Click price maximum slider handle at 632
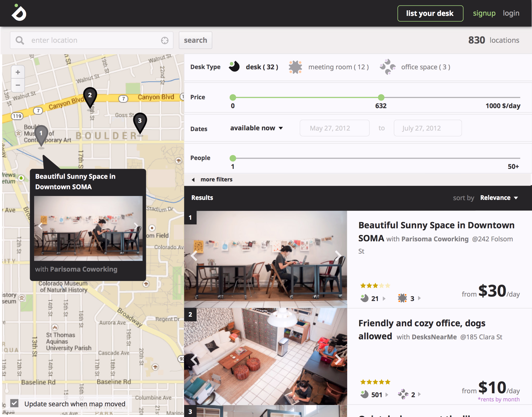 pos(381,97)
